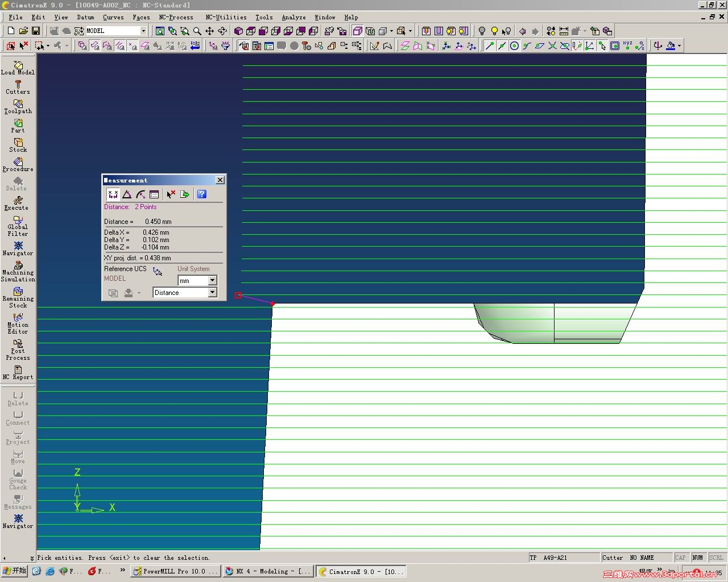Screen dimensions: 728x582
Task: Click the magnifier Zoom tool in toolbar
Action: 197,31
